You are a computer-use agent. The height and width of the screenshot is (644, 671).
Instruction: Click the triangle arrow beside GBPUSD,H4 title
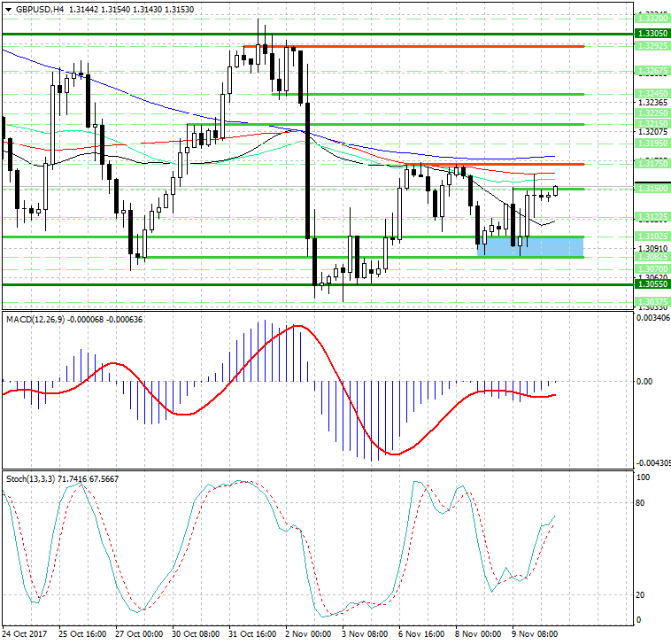point(8,9)
